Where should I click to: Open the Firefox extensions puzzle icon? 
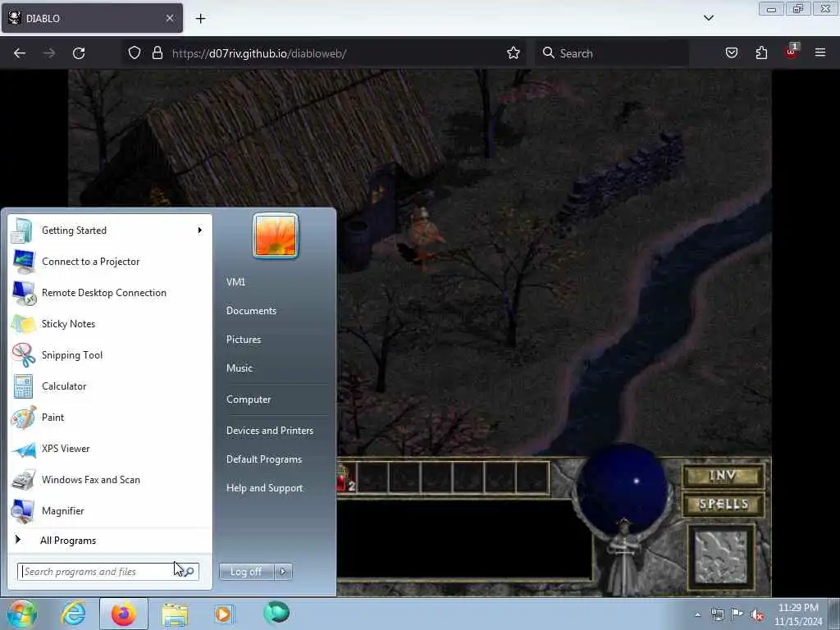coord(761,52)
